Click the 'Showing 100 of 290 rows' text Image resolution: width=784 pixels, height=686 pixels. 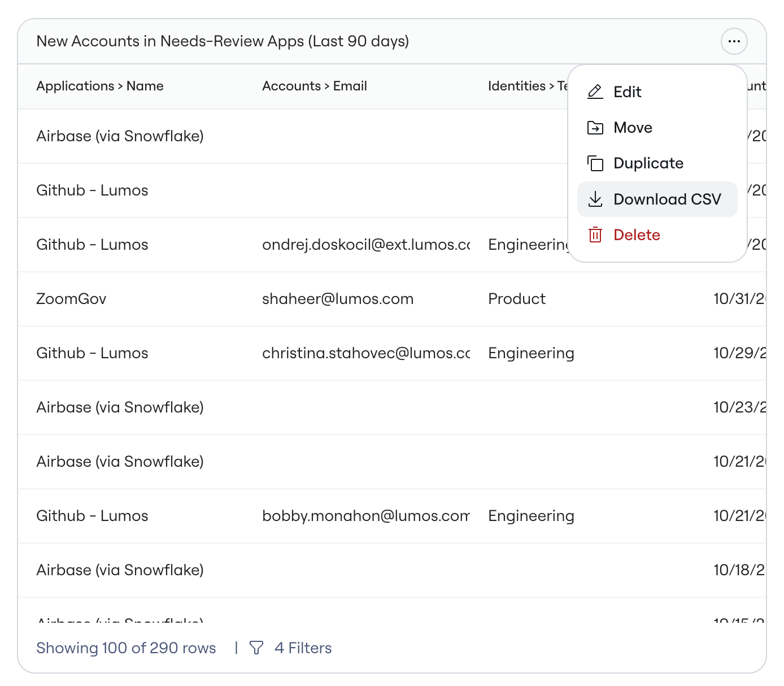coord(126,648)
